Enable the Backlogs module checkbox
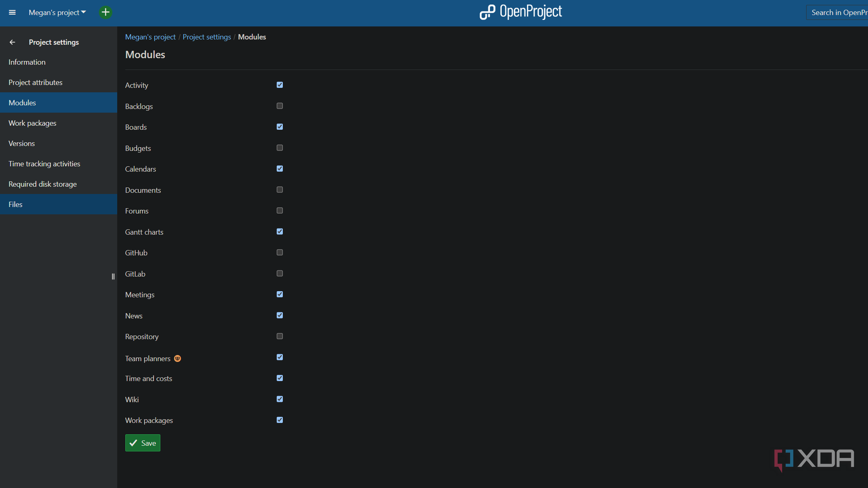This screenshot has width=868, height=488. pyautogui.click(x=280, y=106)
